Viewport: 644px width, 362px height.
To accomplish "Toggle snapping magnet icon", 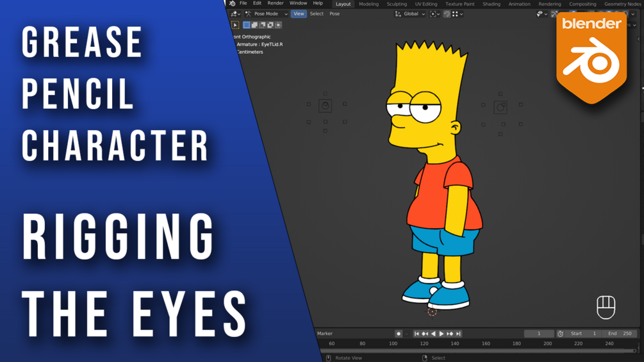I will click(447, 14).
